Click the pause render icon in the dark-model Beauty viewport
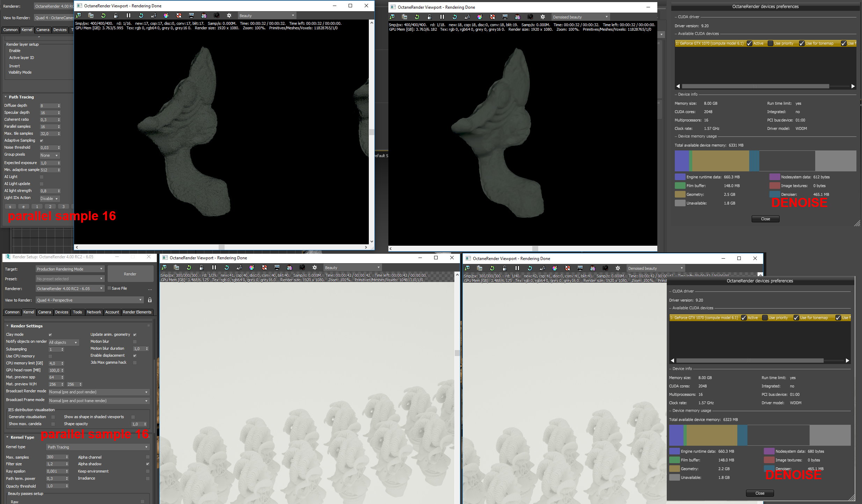Image resolution: width=862 pixels, height=504 pixels. point(129,16)
